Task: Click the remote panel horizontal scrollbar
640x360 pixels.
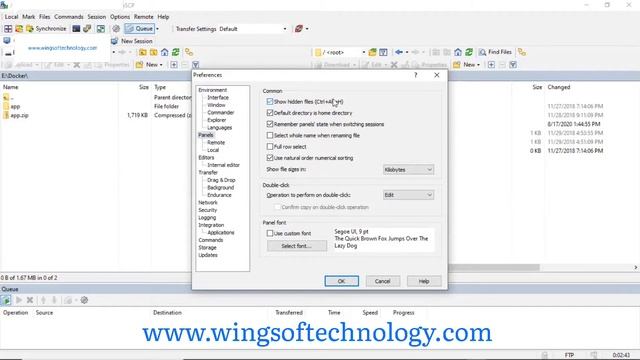Action: (x=494, y=267)
